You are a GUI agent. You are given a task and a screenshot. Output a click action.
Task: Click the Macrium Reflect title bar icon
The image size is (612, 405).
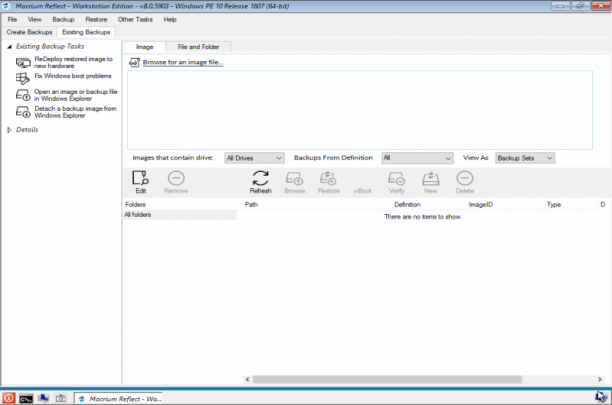[6, 6]
